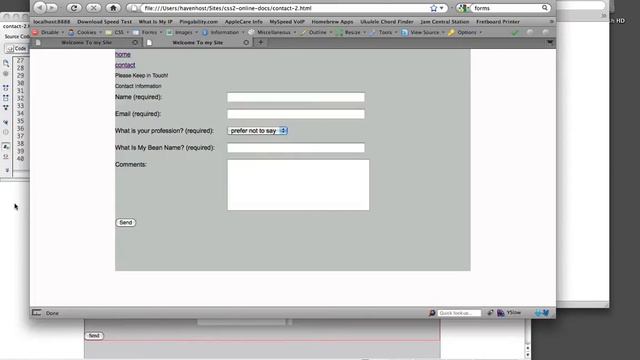This screenshot has width=640, height=360.
Task: Click the Code view button in Dreamweaver window
Action: 17,49
